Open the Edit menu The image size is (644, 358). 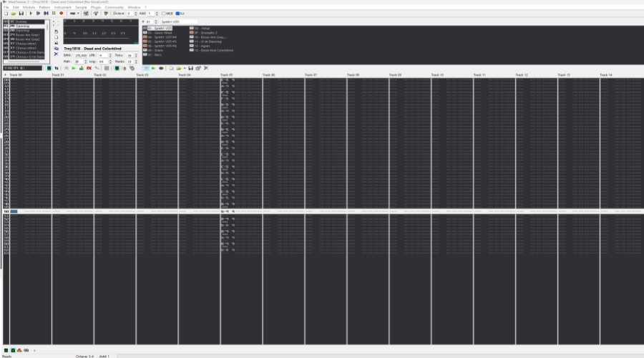(x=16, y=7)
